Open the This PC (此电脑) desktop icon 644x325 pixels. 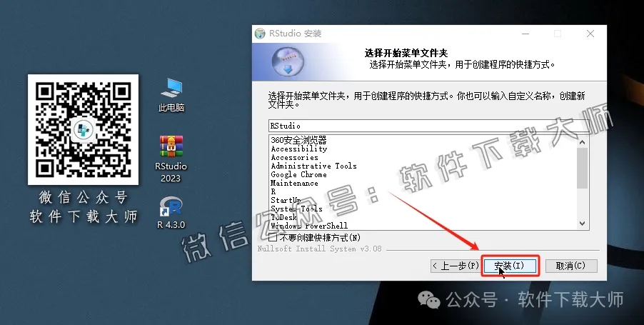tap(171, 95)
